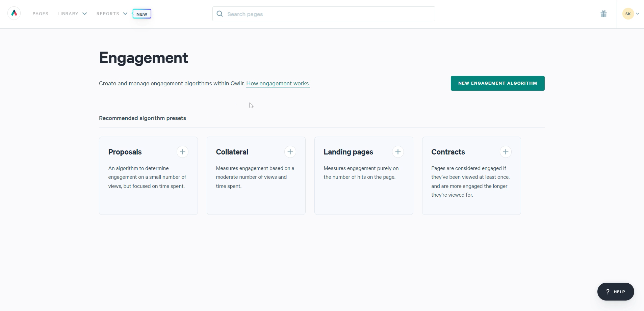The height and width of the screenshot is (311, 644).
Task: Add the Collateral preset with plus icon
Action: pyautogui.click(x=290, y=152)
